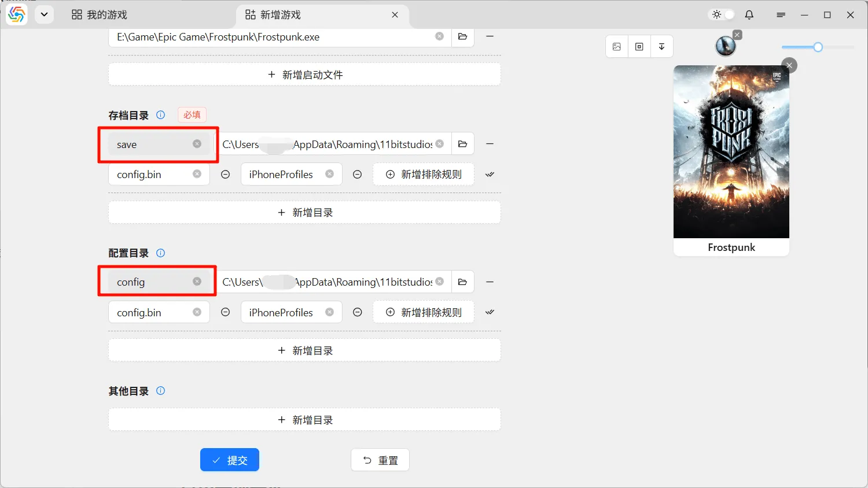Screen dimensions: 868x488
Task: Click the image picker icon above the cover
Action: pyautogui.click(x=617, y=47)
